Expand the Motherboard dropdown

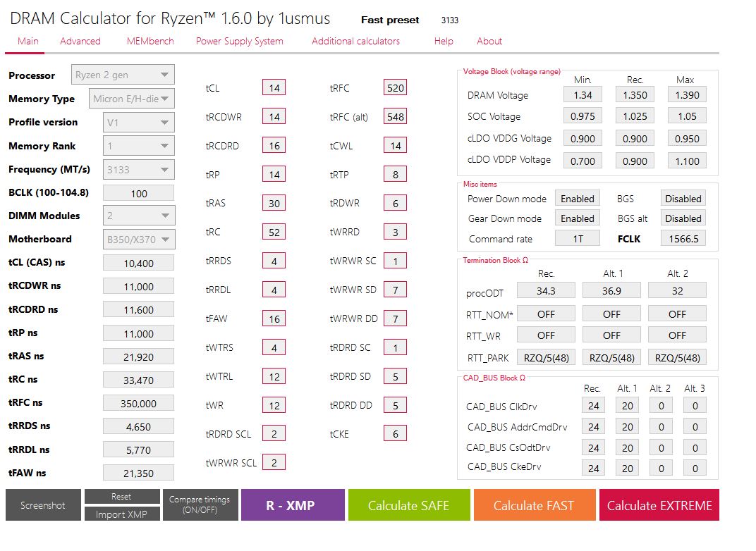coord(139,240)
